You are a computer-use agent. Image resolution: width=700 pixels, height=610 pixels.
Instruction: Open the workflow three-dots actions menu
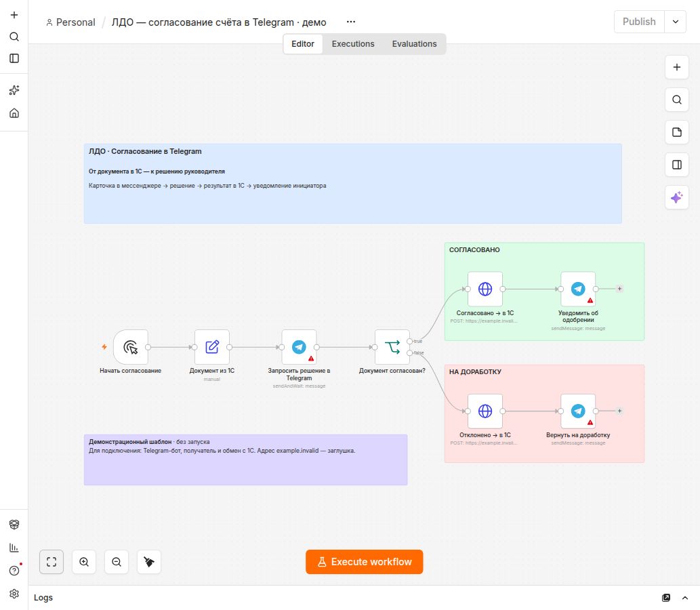pyautogui.click(x=351, y=22)
